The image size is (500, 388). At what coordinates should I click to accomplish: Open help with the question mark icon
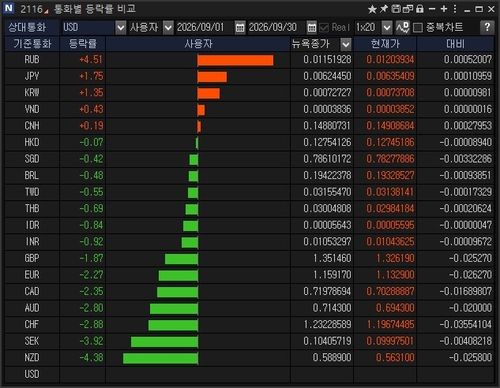tap(487, 27)
